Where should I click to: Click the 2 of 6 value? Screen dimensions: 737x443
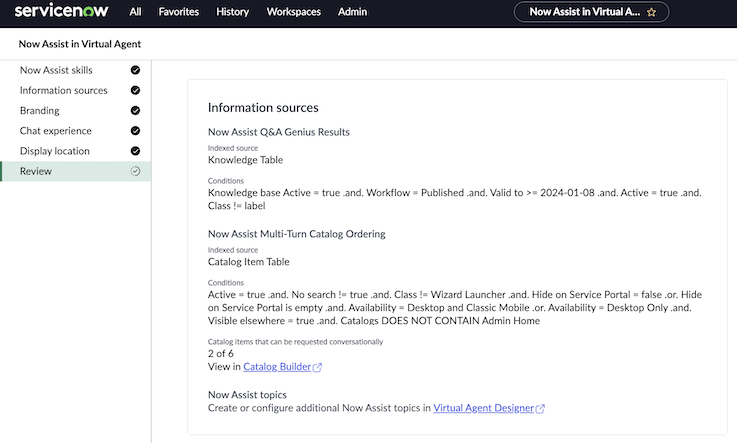pos(220,353)
